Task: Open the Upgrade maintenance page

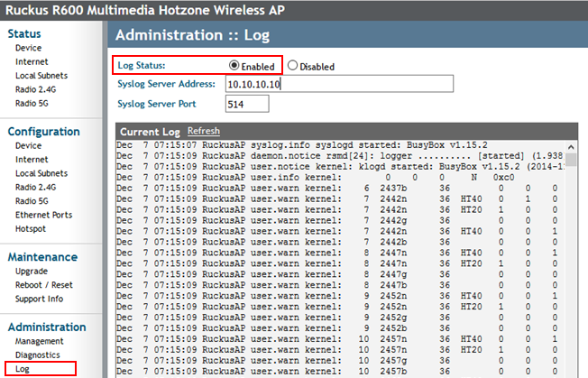Action: [32, 272]
